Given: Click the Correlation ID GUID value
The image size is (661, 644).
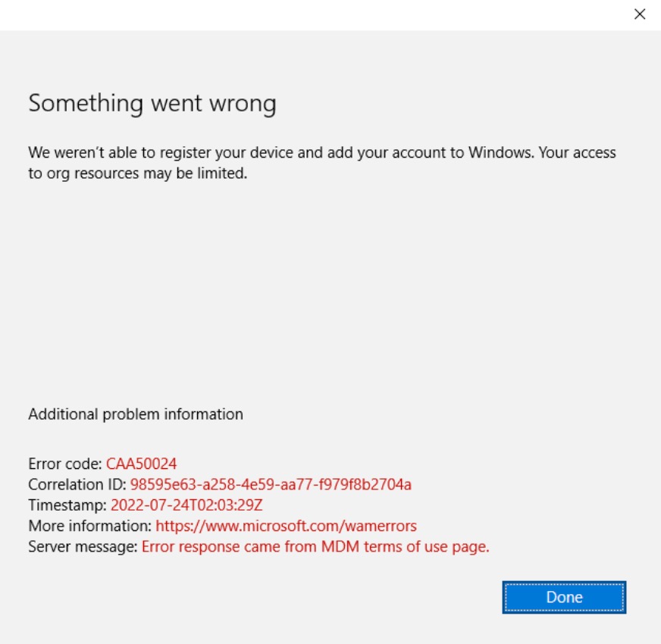Looking at the screenshot, I should pyautogui.click(x=271, y=484).
